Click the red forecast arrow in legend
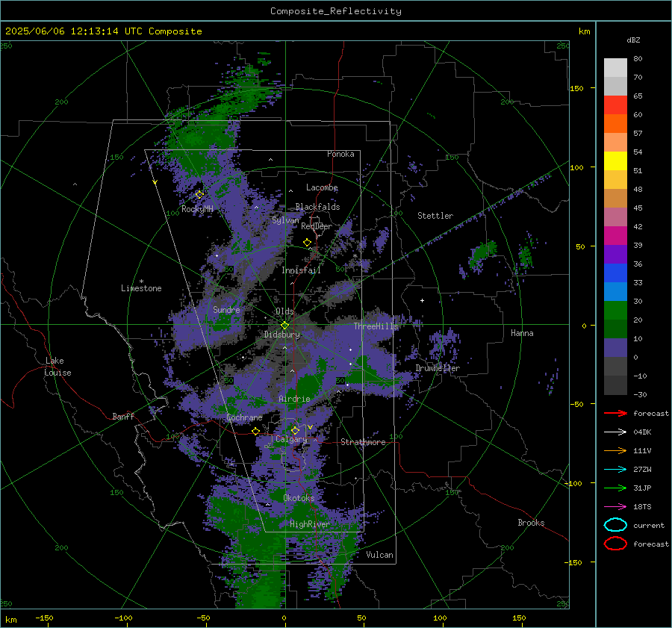This screenshot has width=672, height=628. [x=615, y=413]
